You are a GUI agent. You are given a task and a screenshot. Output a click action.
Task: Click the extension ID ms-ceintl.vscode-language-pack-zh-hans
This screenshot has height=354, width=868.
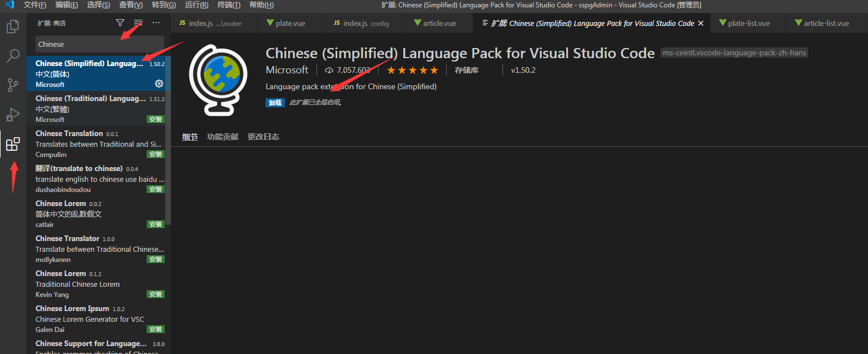tap(734, 53)
